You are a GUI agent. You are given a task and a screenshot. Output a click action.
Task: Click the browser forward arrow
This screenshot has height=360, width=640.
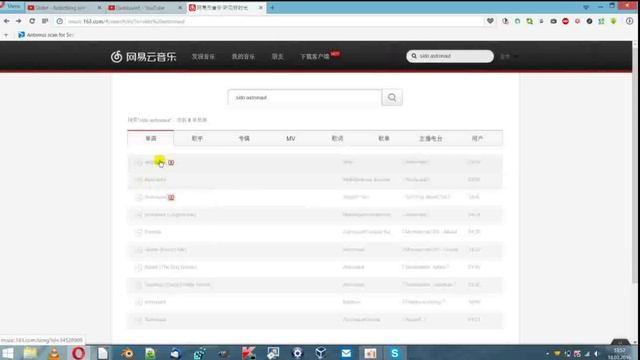(x=19, y=21)
